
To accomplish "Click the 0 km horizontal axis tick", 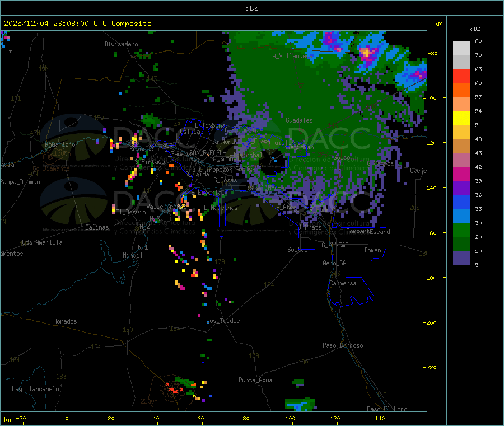I will pos(67,418).
